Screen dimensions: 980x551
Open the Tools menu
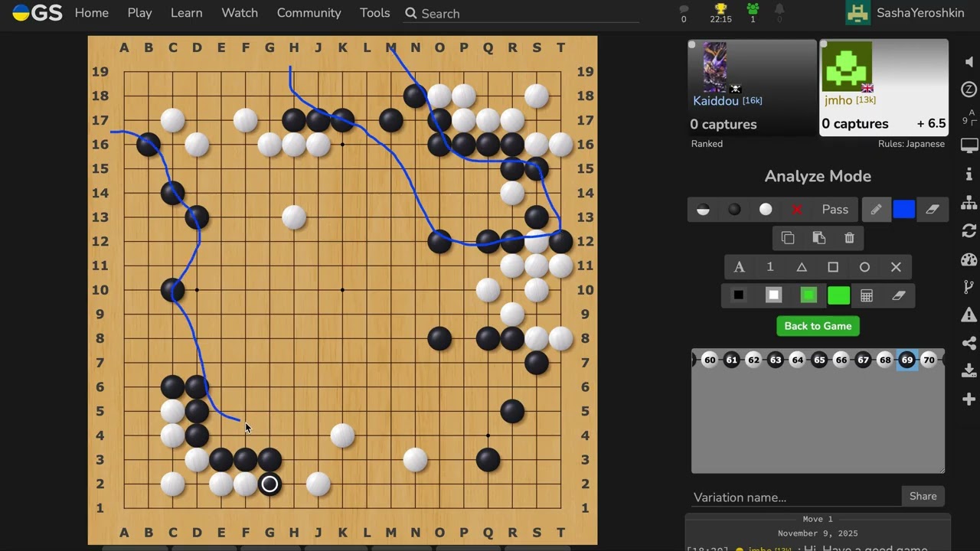(x=375, y=13)
